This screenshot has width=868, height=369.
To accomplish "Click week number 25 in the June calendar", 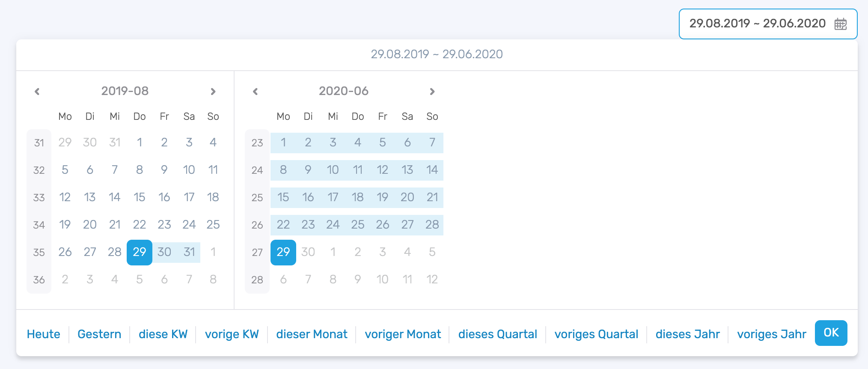I will tap(257, 197).
